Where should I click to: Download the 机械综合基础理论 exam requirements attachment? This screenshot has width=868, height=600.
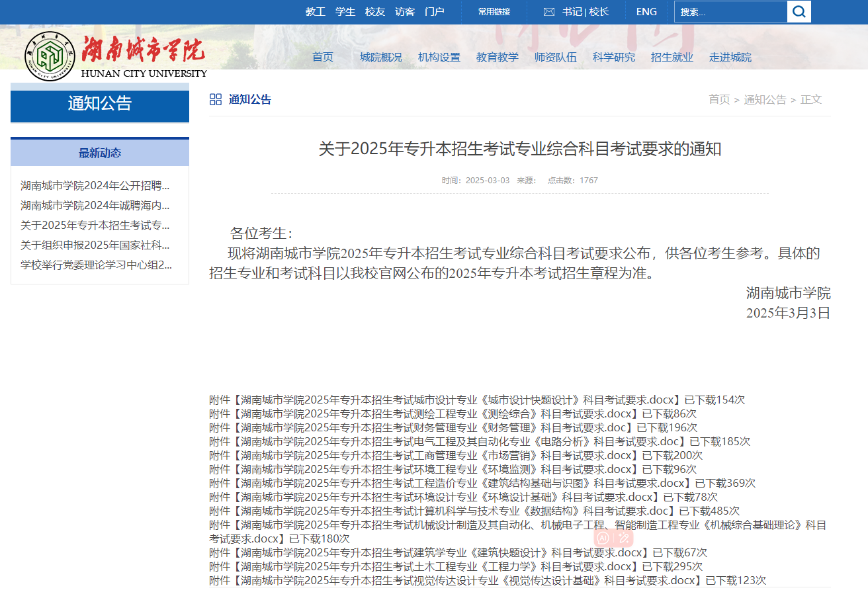[x=518, y=532]
